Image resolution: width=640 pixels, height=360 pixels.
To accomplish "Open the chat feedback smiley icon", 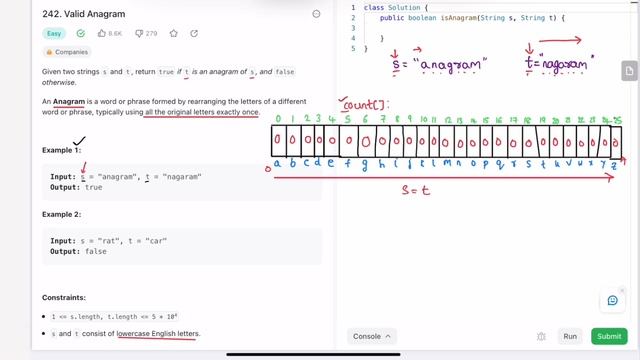I will tap(612, 300).
